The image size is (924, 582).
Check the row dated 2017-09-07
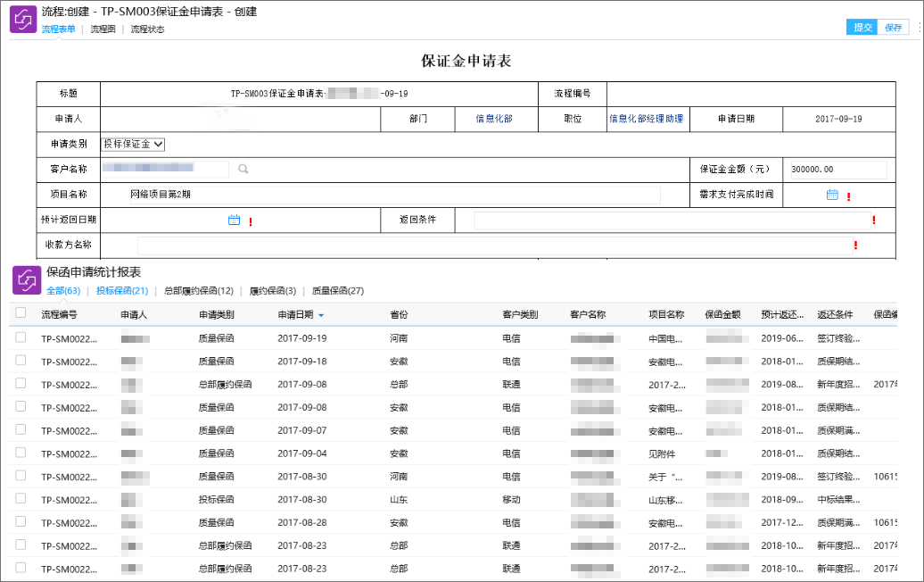click(21, 429)
